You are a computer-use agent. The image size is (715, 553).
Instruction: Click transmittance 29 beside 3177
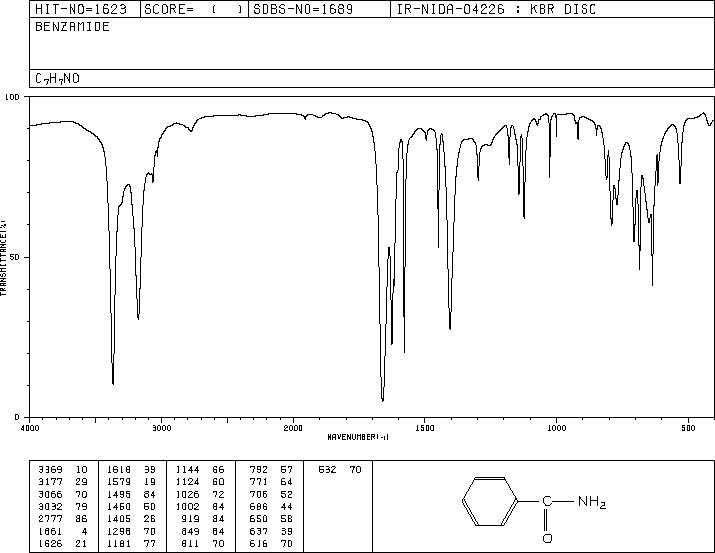tap(81, 482)
